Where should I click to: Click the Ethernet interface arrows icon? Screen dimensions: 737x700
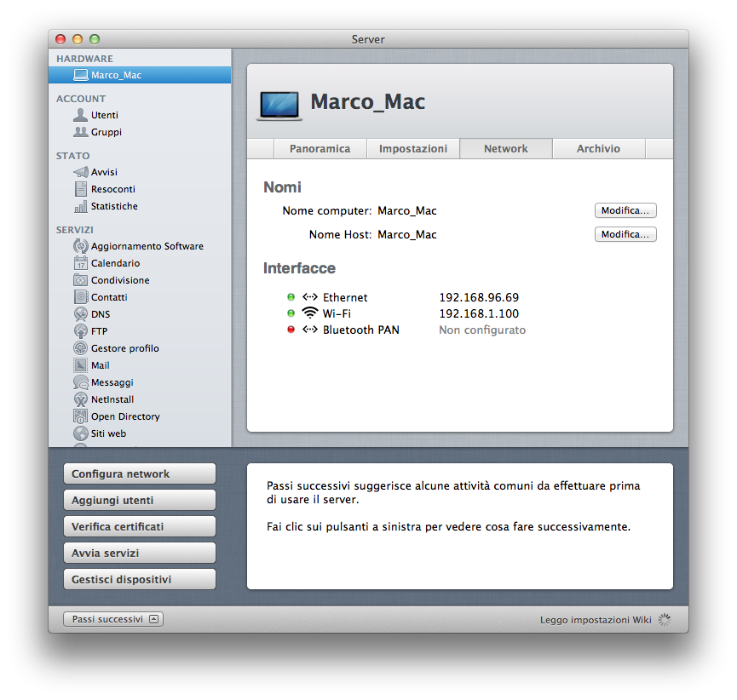[x=310, y=297]
